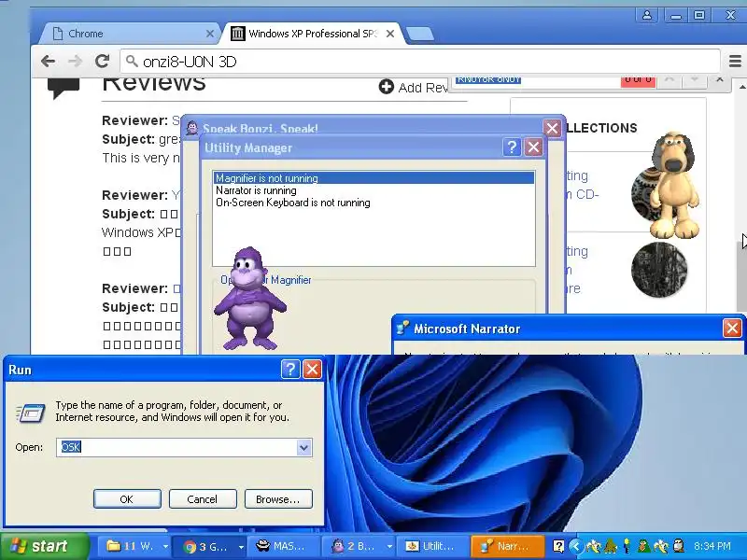The height and width of the screenshot is (560, 747).
Task: Reload the page in Chrome
Action: click(x=102, y=62)
